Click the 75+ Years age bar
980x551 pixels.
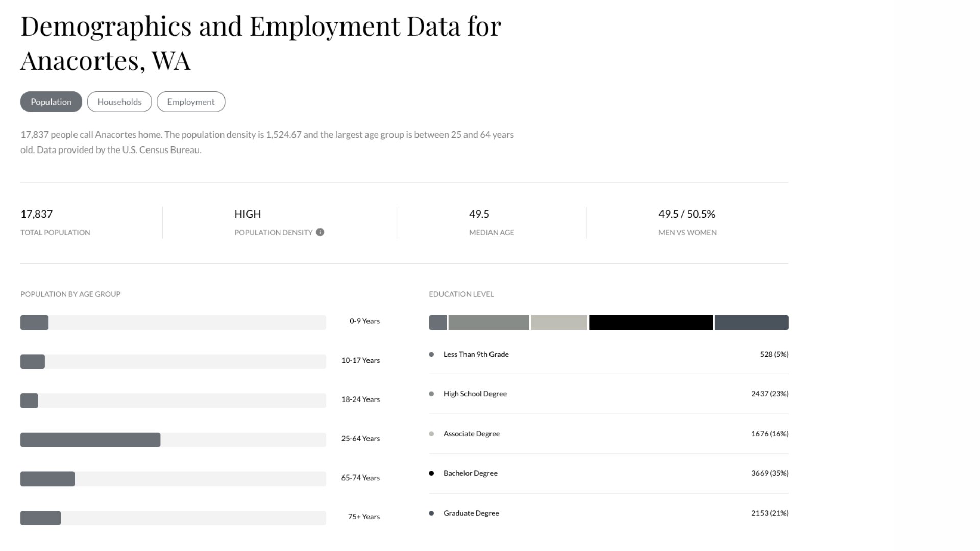tap(40, 518)
